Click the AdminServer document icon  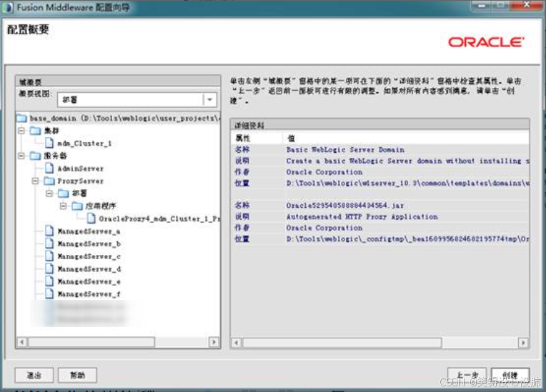click(49, 169)
